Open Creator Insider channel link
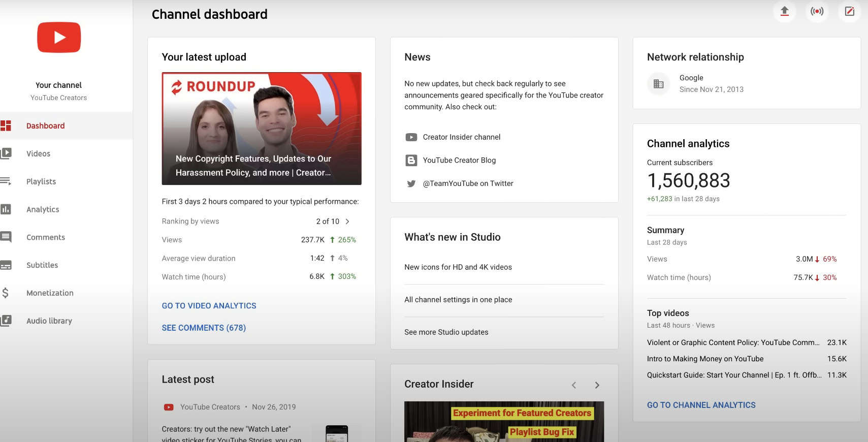Image resolution: width=868 pixels, height=442 pixels. pyautogui.click(x=461, y=137)
